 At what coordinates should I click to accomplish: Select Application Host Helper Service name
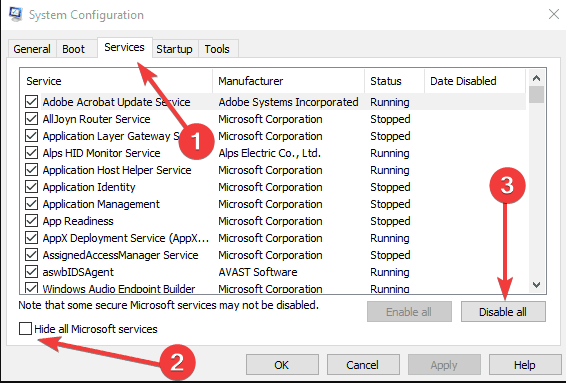pyautogui.click(x=117, y=170)
